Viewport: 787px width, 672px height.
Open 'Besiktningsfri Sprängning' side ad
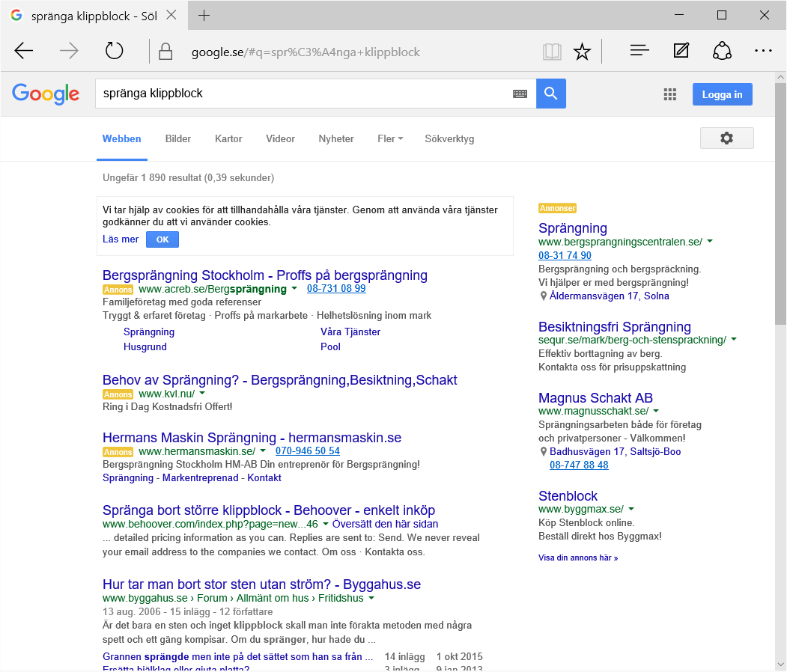[x=614, y=327]
